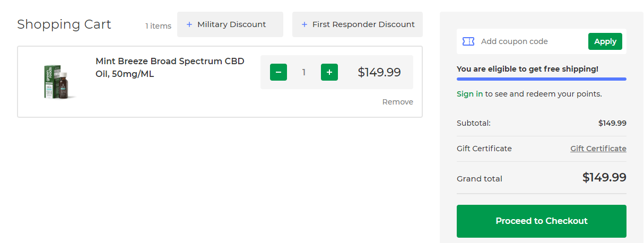Remove the Mint Breeze item from cart
The image size is (644, 243).
[398, 102]
